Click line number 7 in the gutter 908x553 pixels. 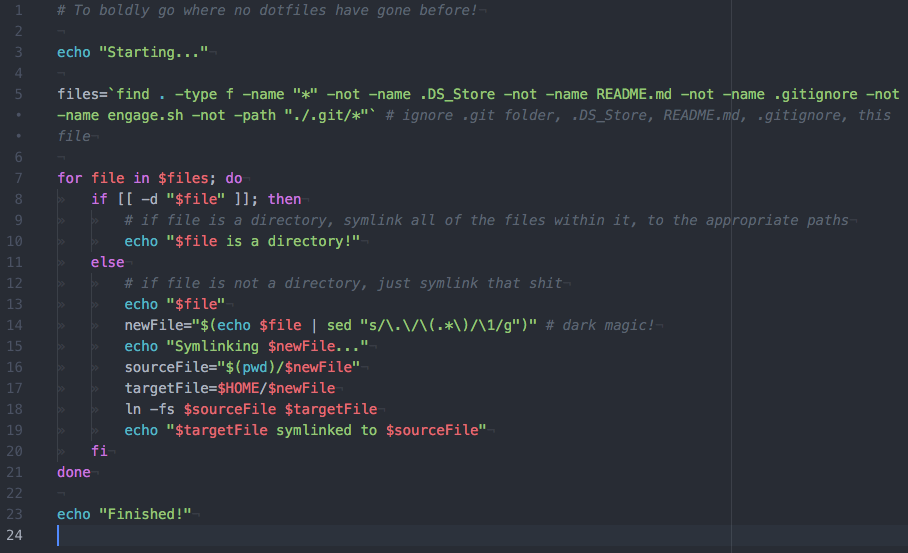pos(18,178)
